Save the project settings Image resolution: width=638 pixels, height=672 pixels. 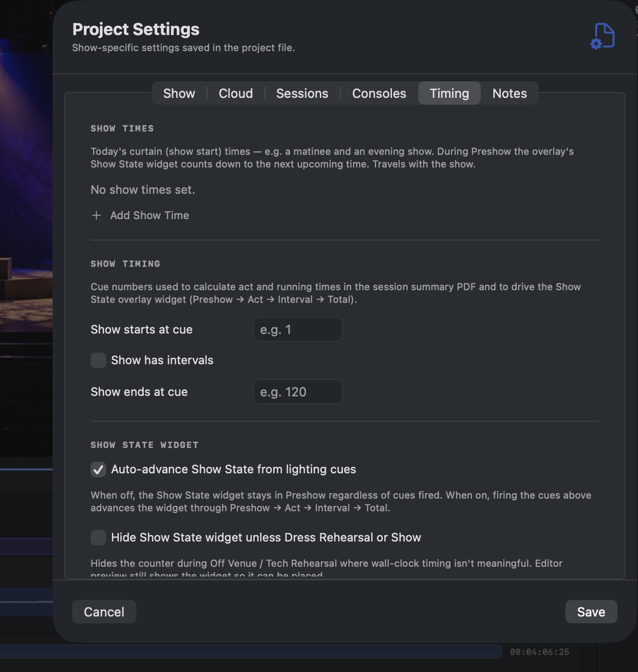[x=591, y=612]
